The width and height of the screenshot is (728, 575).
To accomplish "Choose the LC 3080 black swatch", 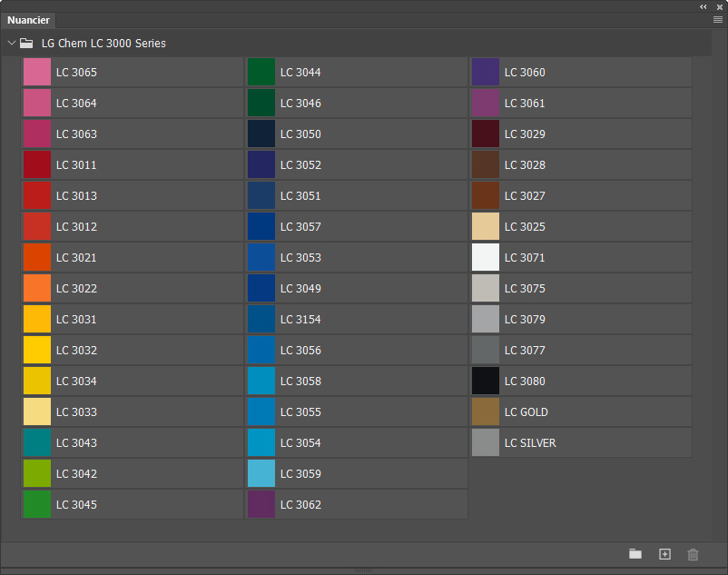I will (486, 381).
